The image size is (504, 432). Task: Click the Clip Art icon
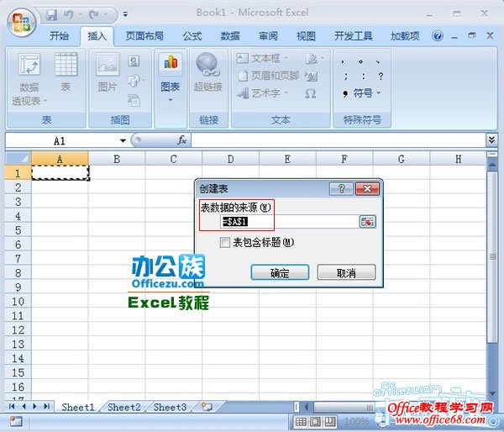(x=134, y=61)
